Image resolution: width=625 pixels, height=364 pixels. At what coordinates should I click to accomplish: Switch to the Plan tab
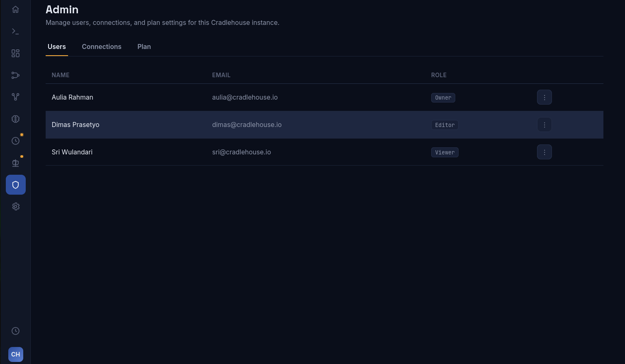click(144, 46)
